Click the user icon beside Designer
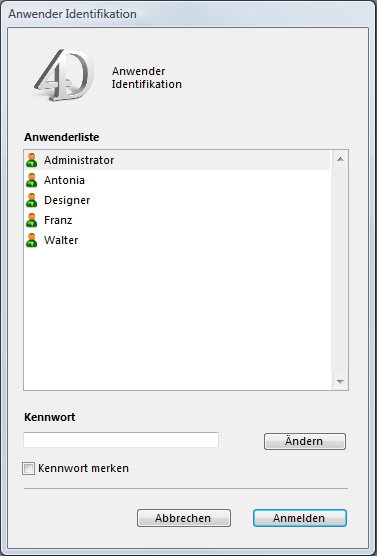Image resolution: width=377 pixels, height=556 pixels. 32,200
